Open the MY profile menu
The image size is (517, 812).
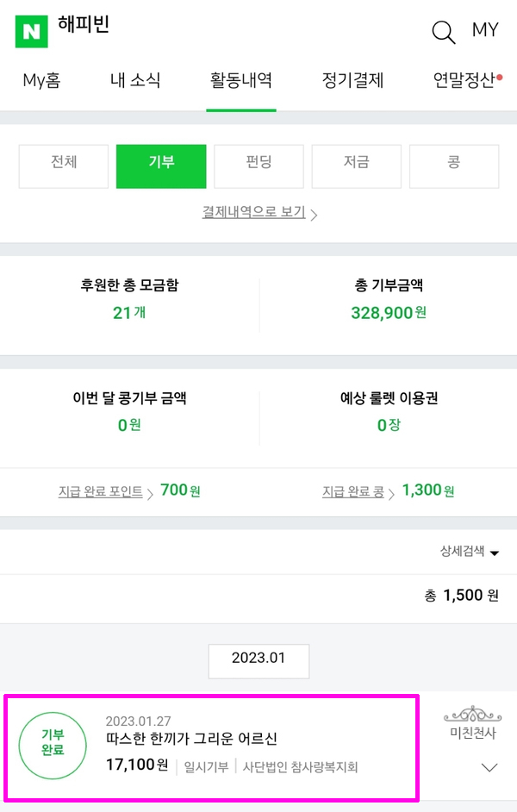pyautogui.click(x=485, y=30)
